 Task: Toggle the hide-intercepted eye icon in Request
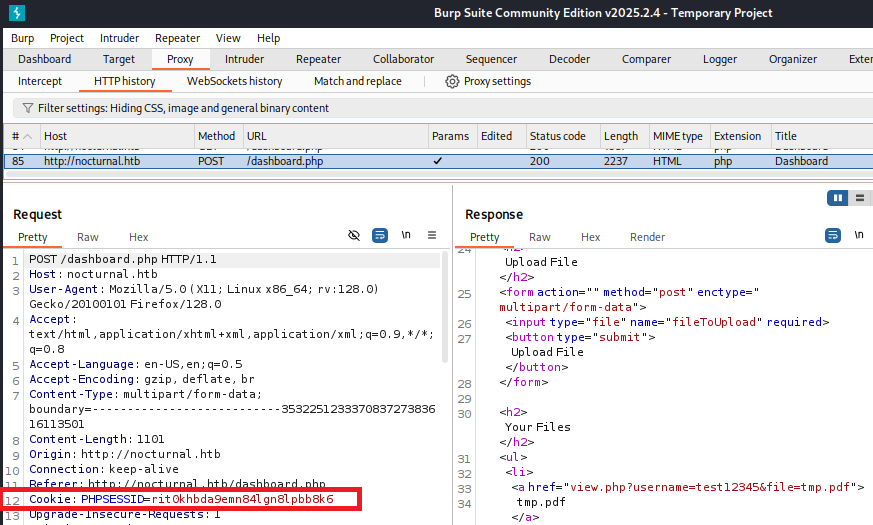coord(353,235)
